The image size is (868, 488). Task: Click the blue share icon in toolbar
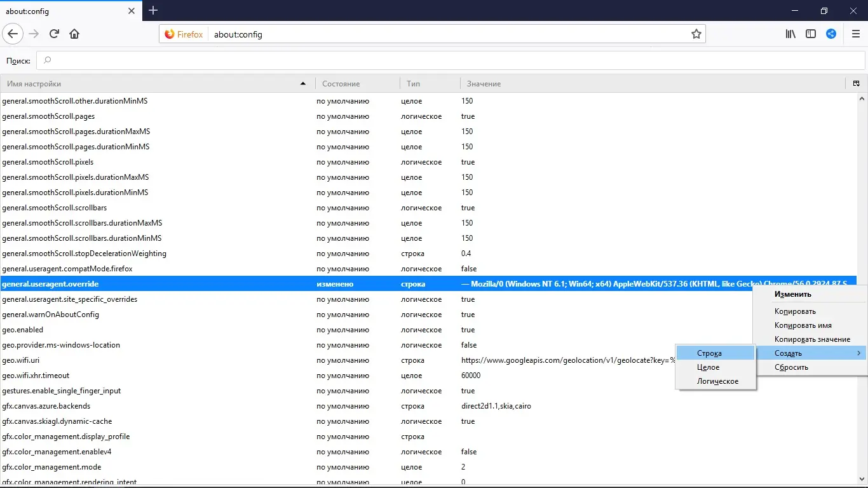[x=831, y=34]
